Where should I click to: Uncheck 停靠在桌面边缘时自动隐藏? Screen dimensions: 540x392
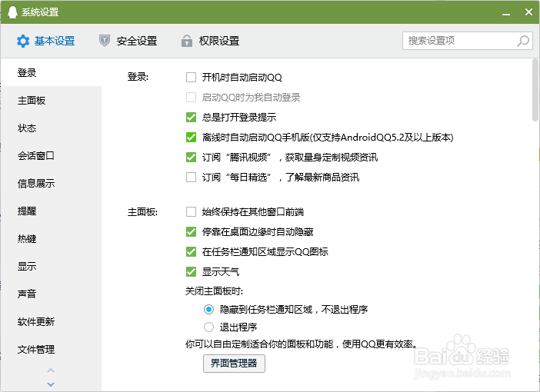(x=191, y=231)
